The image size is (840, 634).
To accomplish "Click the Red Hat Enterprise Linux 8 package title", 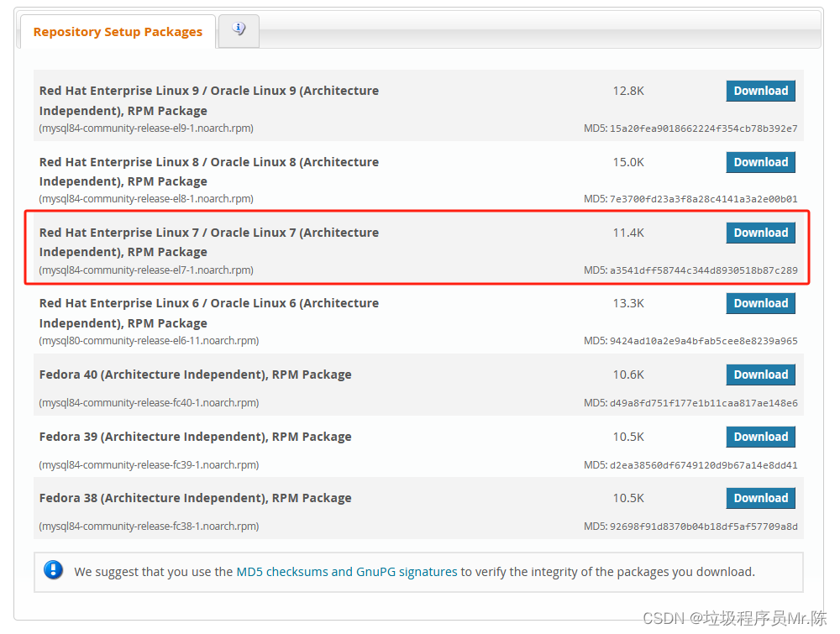I will point(209,172).
